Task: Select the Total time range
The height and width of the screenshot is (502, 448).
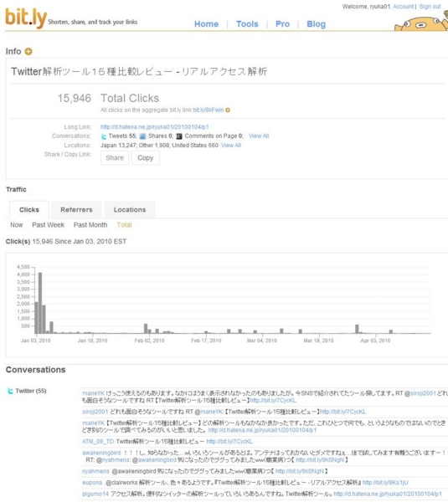Action: 124,225
